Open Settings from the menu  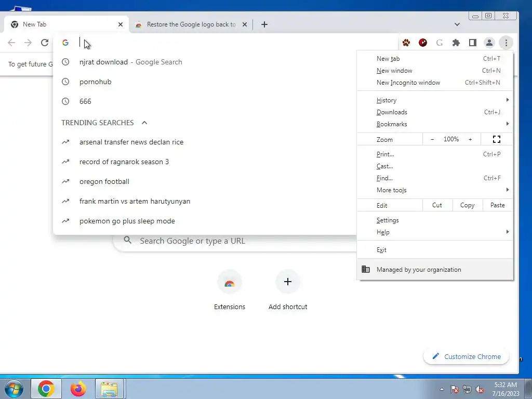click(435, 220)
